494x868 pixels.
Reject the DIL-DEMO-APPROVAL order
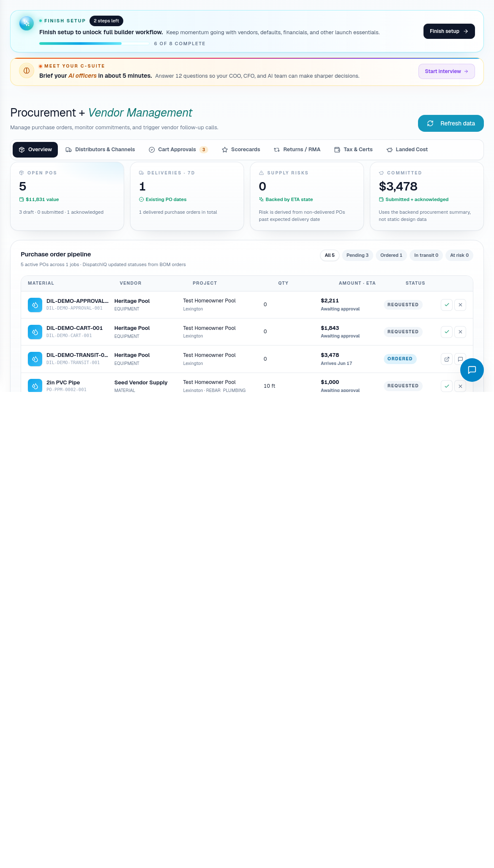(x=460, y=305)
